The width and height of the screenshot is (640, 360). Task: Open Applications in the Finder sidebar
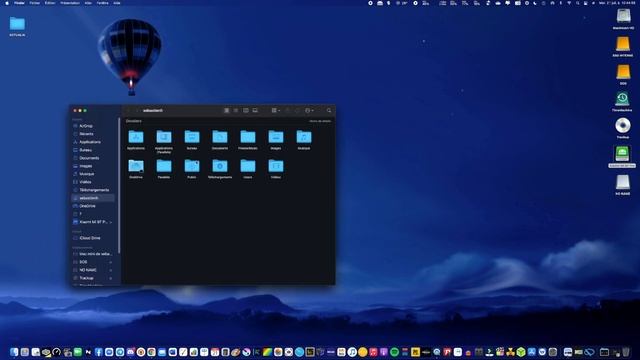click(93, 142)
